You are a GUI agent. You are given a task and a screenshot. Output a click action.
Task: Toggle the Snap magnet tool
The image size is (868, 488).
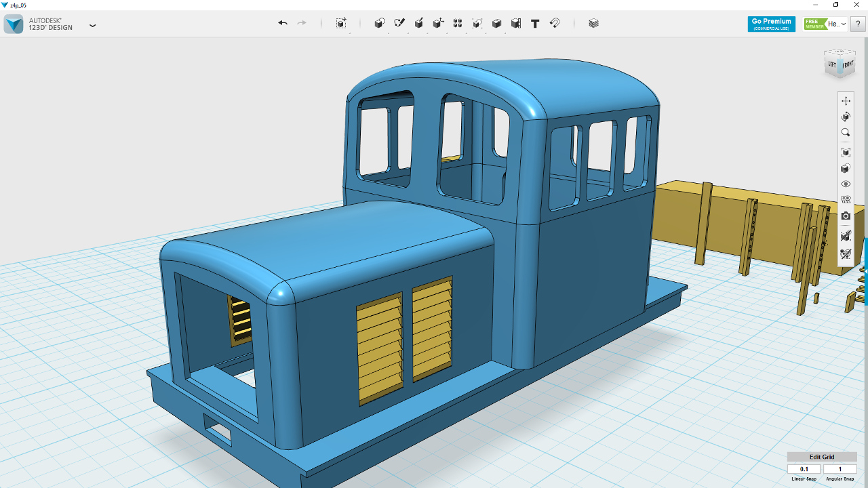tap(555, 23)
